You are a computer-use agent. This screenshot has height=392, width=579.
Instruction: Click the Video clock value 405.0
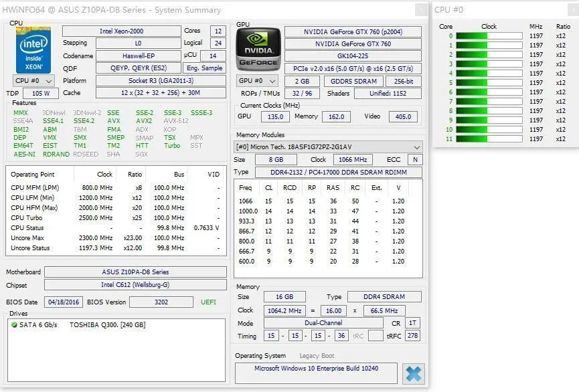(403, 116)
